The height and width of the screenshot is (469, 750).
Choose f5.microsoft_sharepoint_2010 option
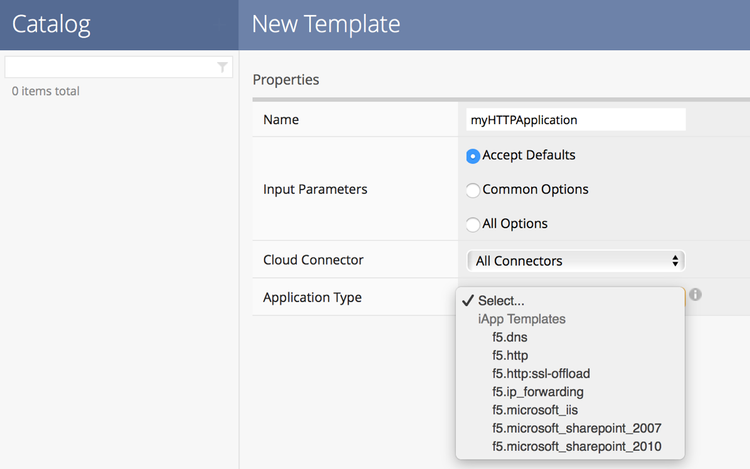click(576, 445)
